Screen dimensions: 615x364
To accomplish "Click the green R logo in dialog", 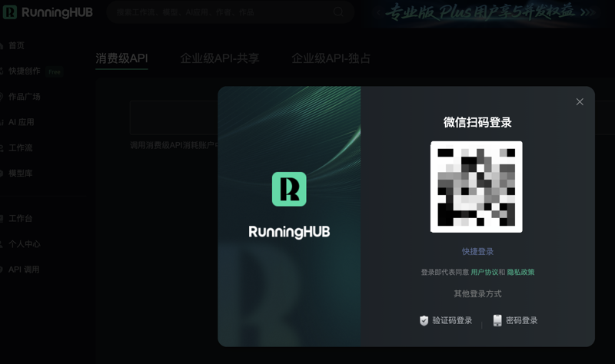I will pos(289,189).
